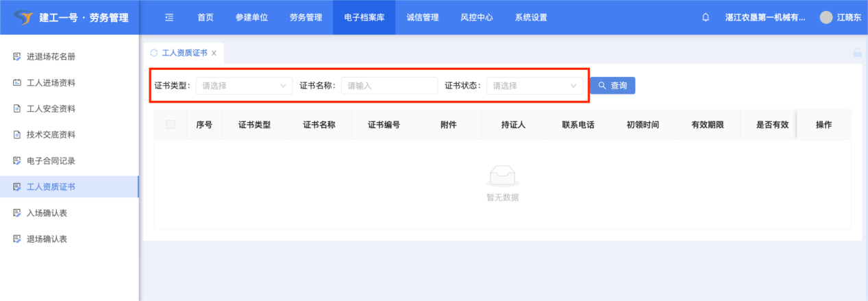The width and height of the screenshot is (868, 301).
Task: Close the 工人资质证书 tab
Action: (x=214, y=53)
